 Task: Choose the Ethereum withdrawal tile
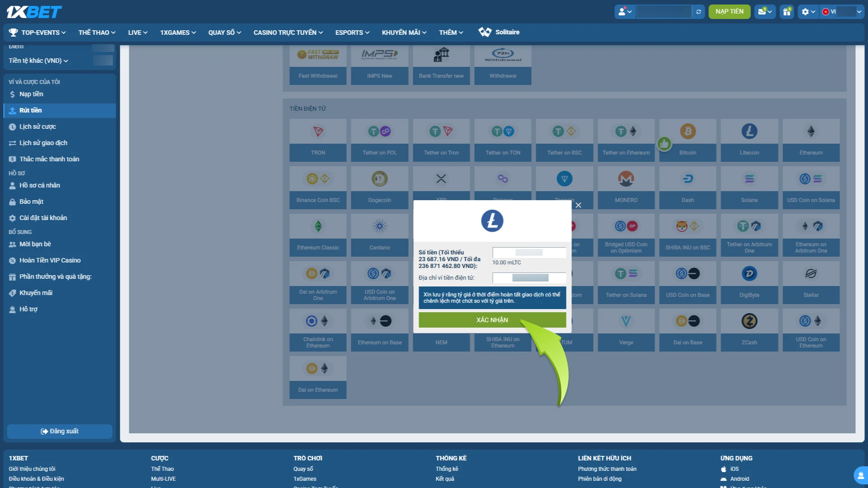[811, 140]
